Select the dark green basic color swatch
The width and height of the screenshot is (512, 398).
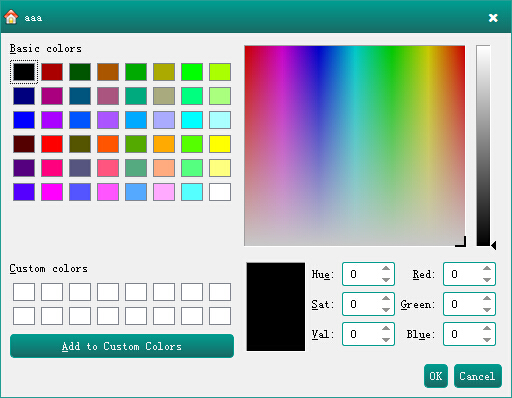pos(80,72)
